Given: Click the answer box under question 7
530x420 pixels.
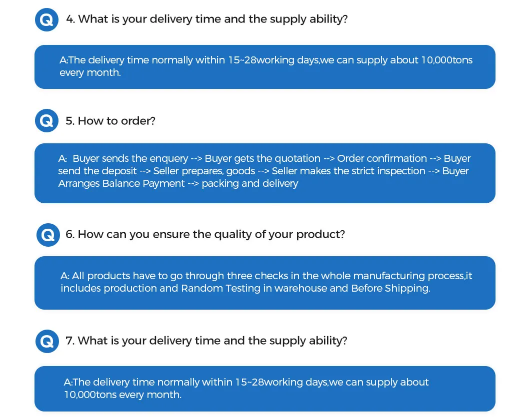Looking at the screenshot, I should tap(264, 389).
